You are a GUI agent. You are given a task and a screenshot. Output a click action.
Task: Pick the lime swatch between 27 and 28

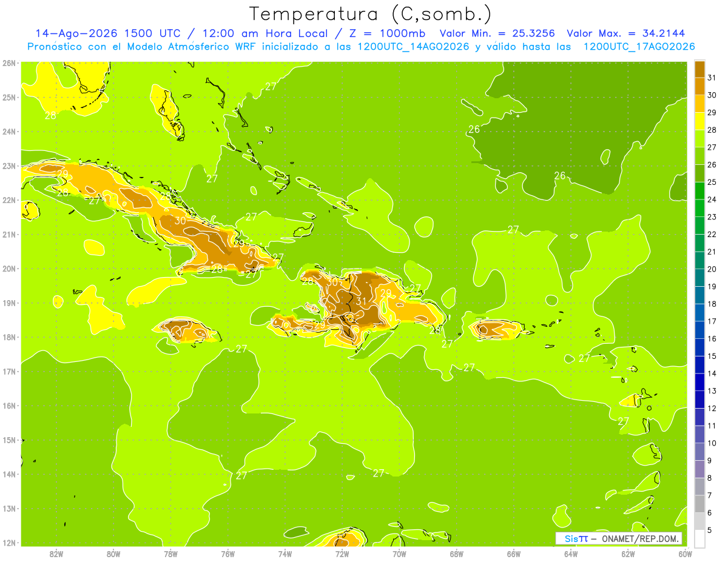pyautogui.click(x=699, y=138)
